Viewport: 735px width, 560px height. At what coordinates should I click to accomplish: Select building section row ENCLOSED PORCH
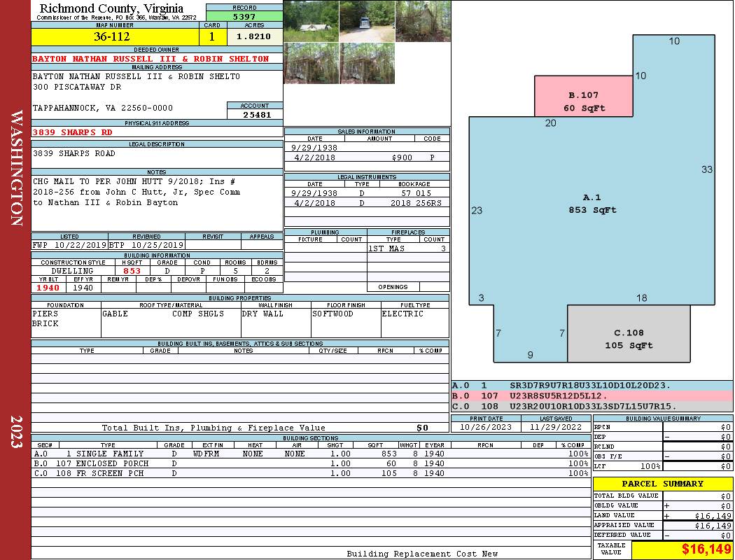tap(310, 463)
